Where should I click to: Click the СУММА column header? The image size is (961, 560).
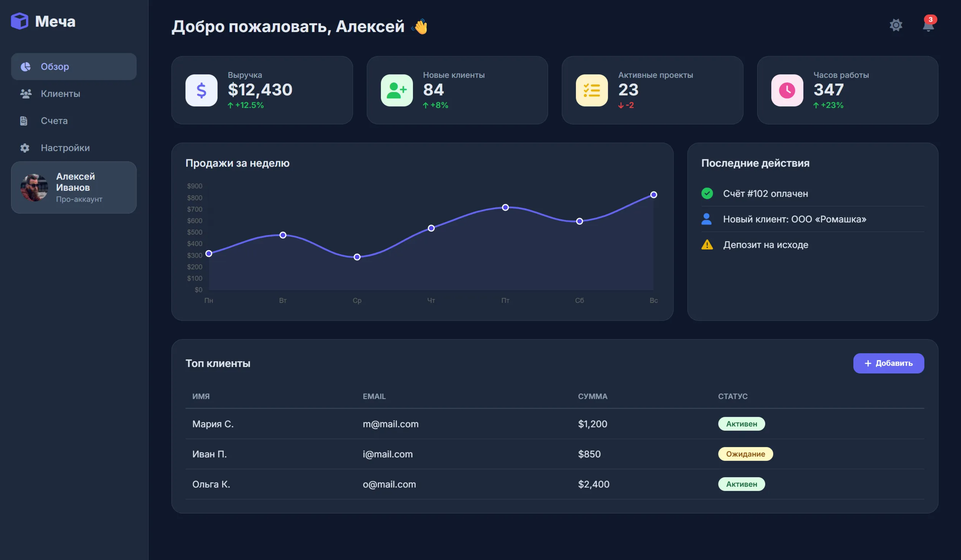[592, 396]
